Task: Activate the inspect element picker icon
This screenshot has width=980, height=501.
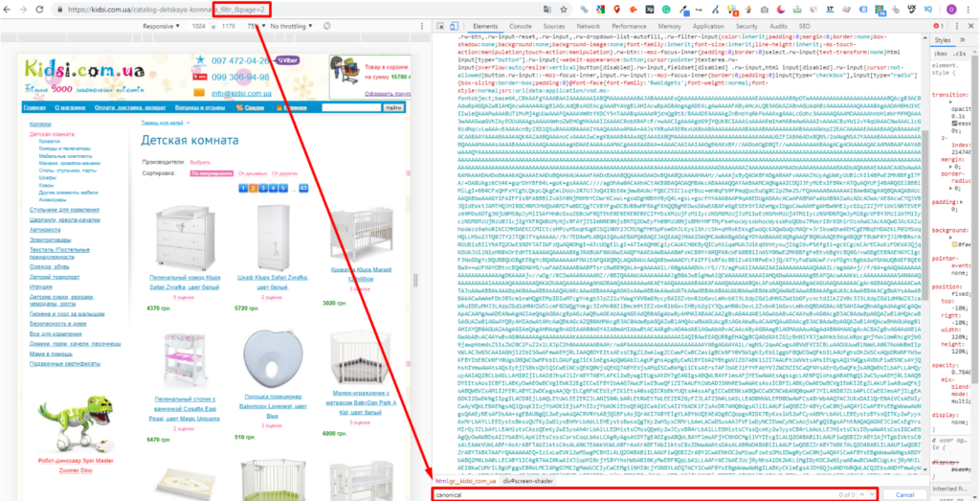Action: click(439, 26)
